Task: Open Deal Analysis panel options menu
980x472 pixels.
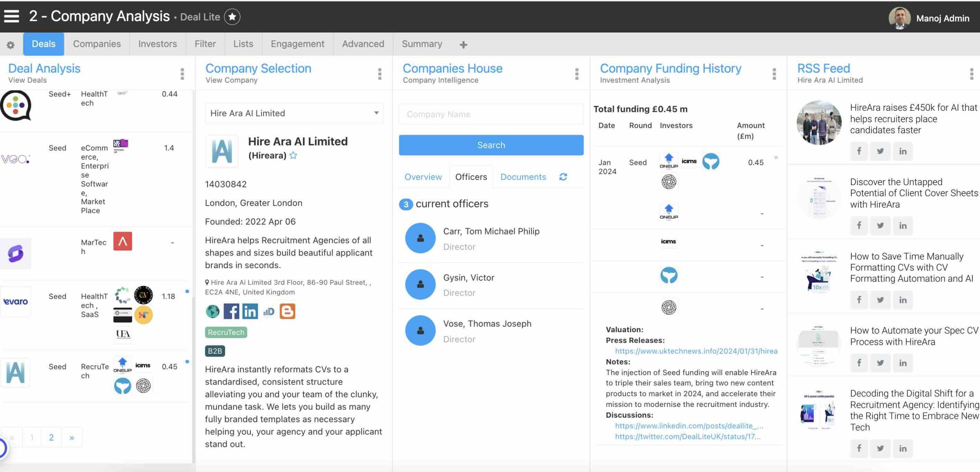Action: coord(182,74)
